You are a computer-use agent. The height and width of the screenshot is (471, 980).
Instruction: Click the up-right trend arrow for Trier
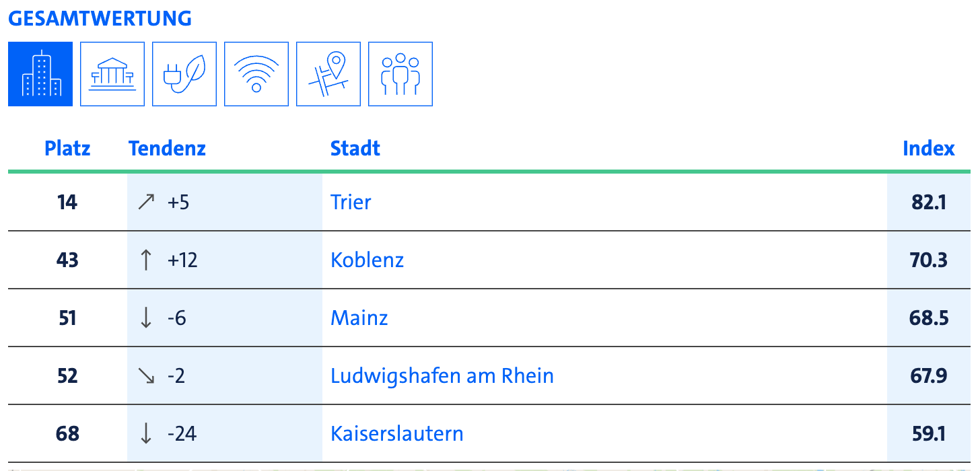146,202
